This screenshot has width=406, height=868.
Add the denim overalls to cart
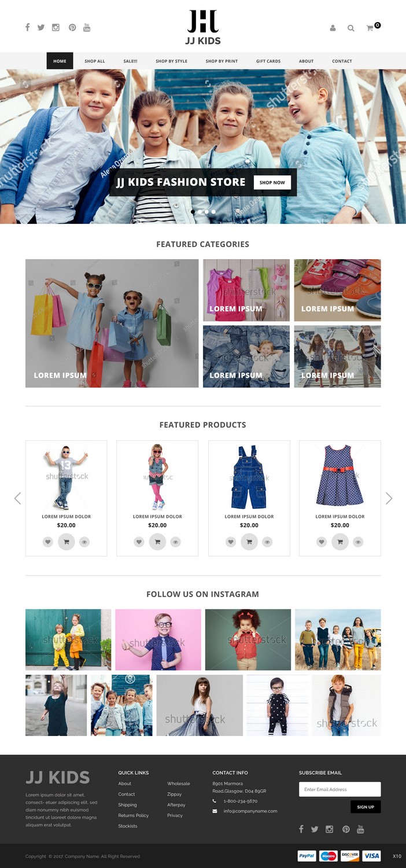pos(249,542)
